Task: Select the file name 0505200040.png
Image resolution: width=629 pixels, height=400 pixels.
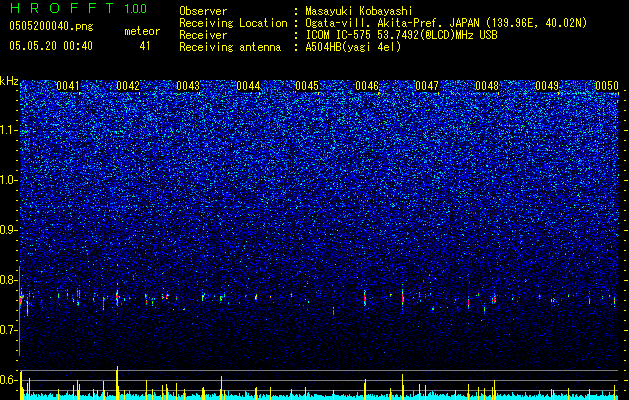Action: (51, 26)
